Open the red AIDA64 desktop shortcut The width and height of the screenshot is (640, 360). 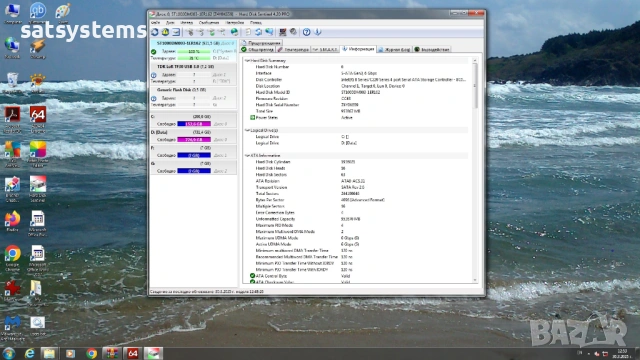38,119
